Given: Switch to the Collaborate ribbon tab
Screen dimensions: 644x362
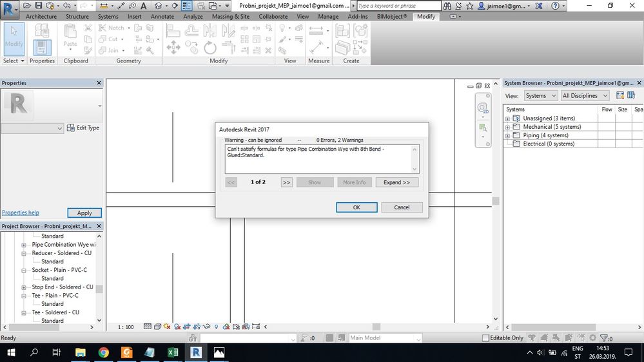Looking at the screenshot, I should coord(273,16).
